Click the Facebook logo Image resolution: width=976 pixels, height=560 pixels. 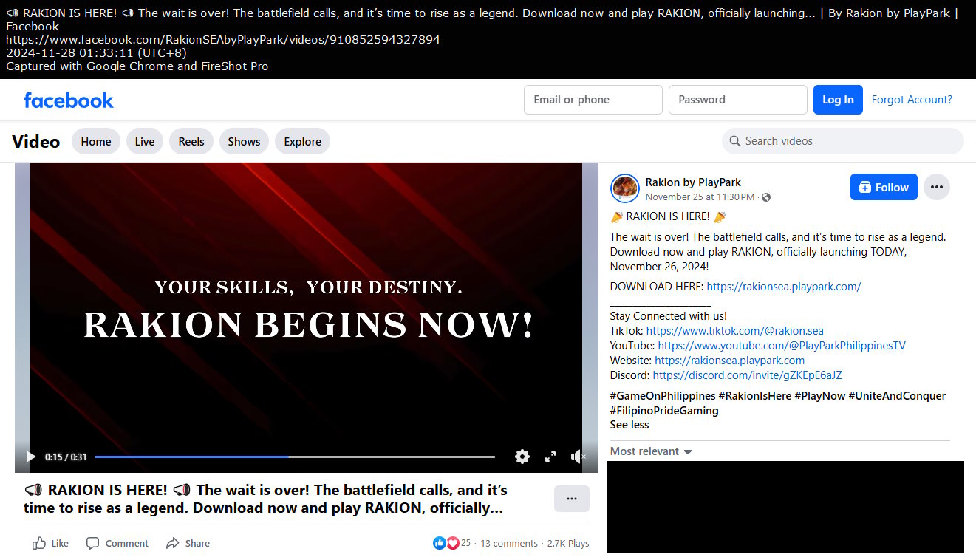click(x=69, y=100)
